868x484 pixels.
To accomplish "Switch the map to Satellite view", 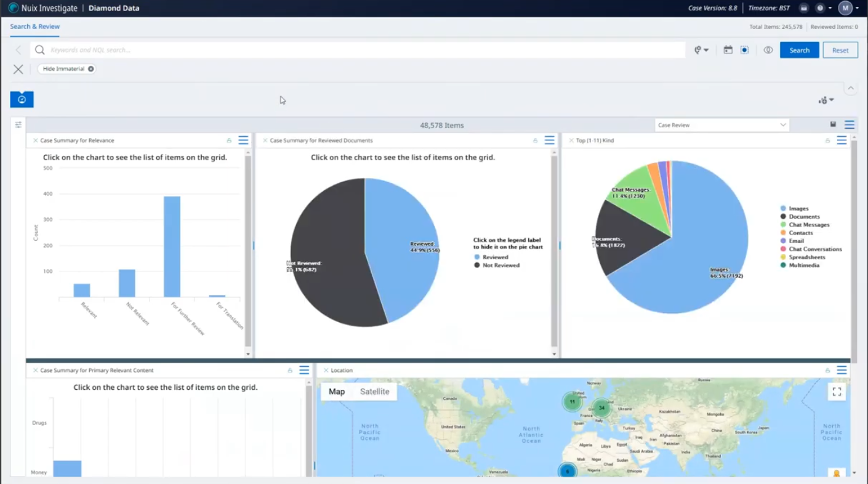I will [x=374, y=391].
